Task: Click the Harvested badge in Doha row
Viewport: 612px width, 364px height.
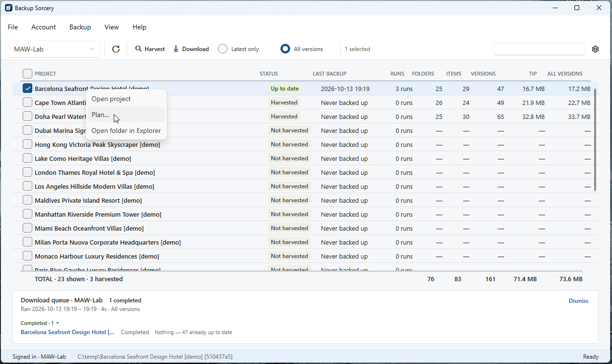Action: click(284, 117)
